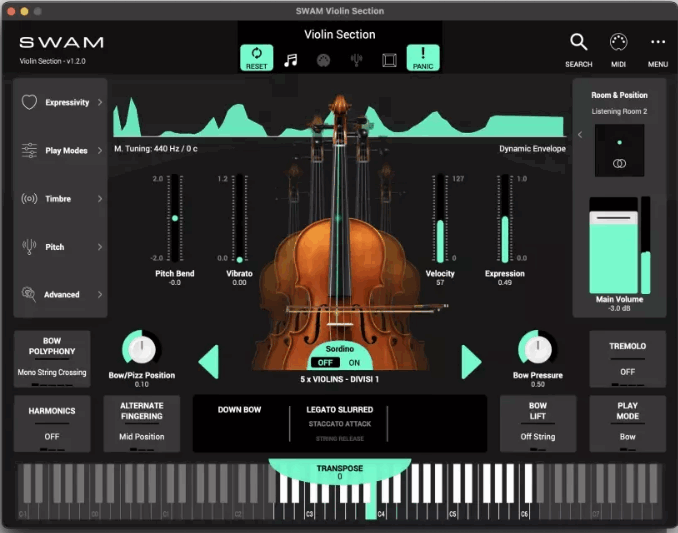Open the music notes icon in the toolbar
Viewport: 678px width, 533px height.
(291, 60)
